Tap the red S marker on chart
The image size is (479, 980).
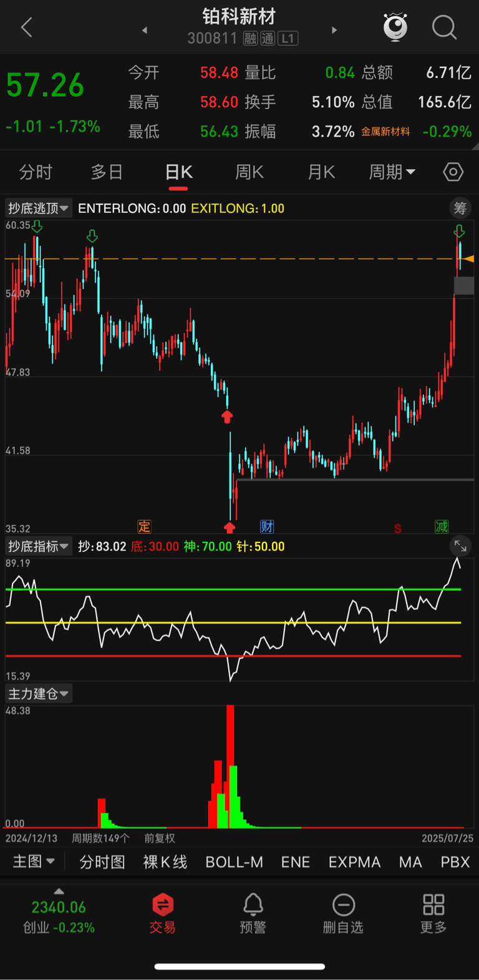click(397, 529)
